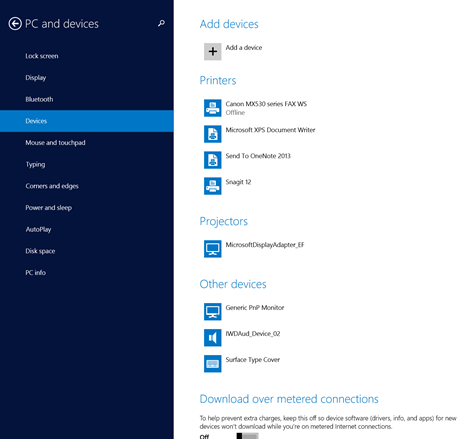
Task: Open Power and sleep settings
Action: click(x=87, y=208)
